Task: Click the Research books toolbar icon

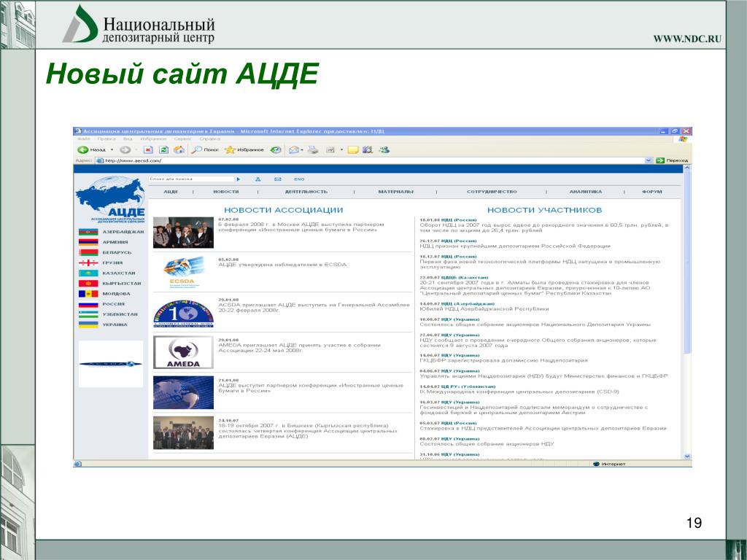Action: click(x=368, y=149)
